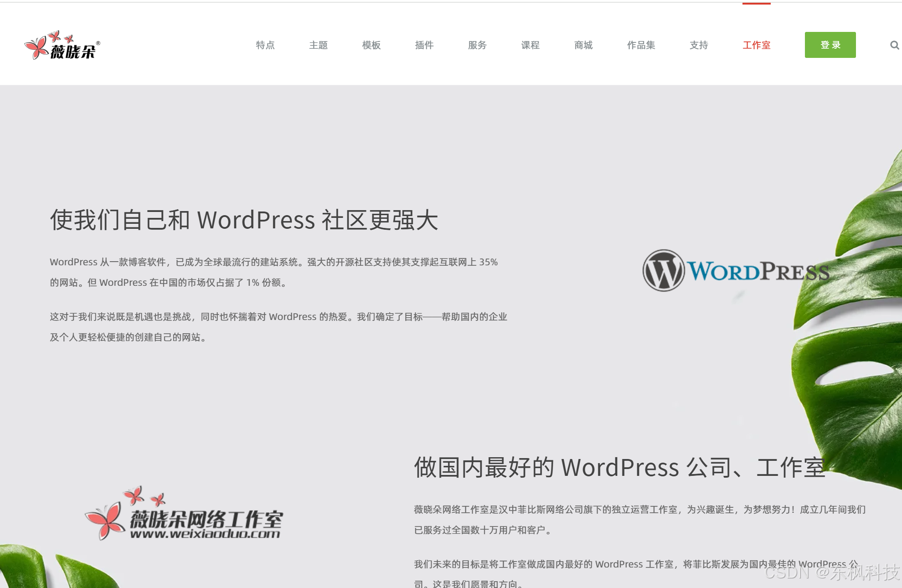The width and height of the screenshot is (902, 588).
Task: Open the 服务 menu
Action: (x=477, y=45)
